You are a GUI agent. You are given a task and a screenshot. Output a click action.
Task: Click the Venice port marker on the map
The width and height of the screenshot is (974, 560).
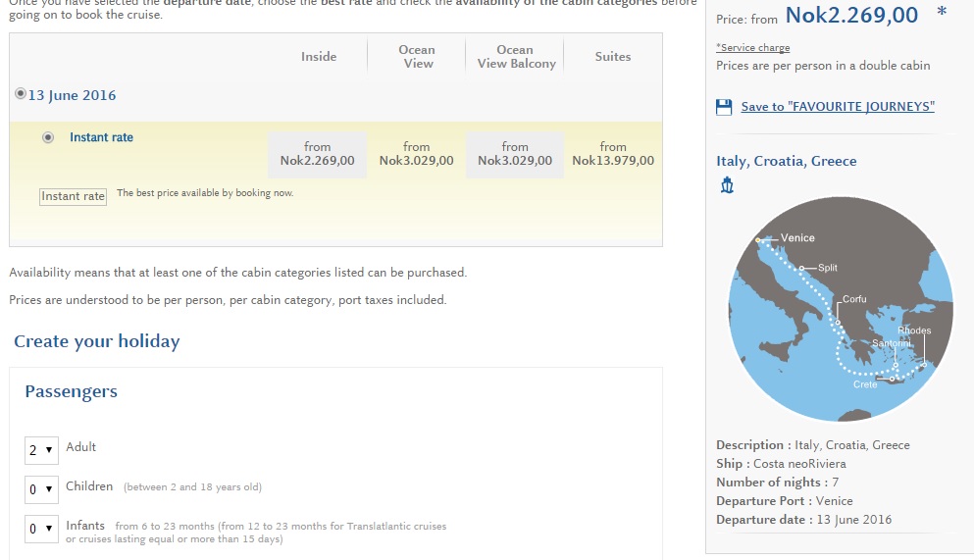click(758, 239)
